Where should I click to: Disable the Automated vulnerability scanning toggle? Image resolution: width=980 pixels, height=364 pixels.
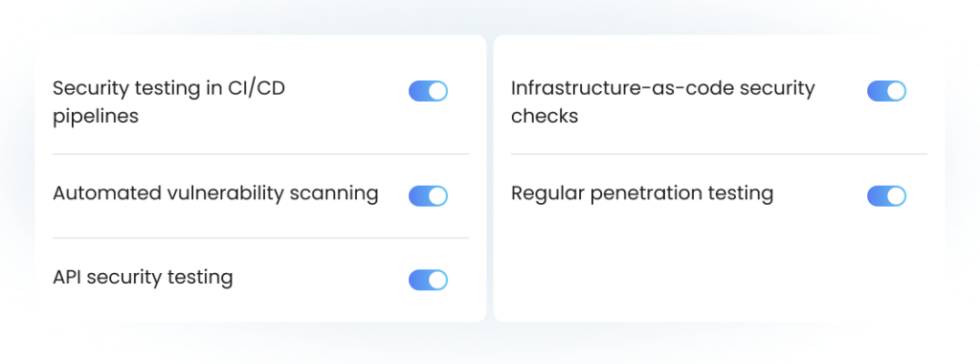pos(428,195)
